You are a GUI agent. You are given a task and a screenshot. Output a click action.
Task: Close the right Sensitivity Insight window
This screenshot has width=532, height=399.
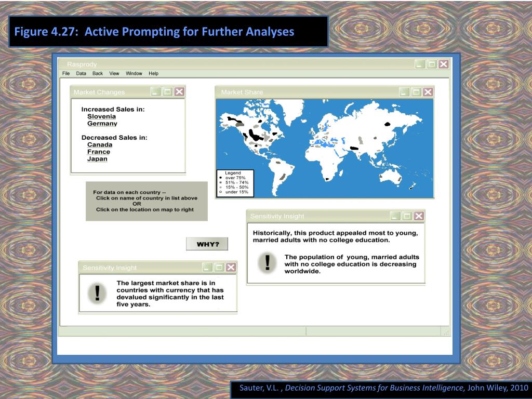pyautogui.click(x=419, y=216)
